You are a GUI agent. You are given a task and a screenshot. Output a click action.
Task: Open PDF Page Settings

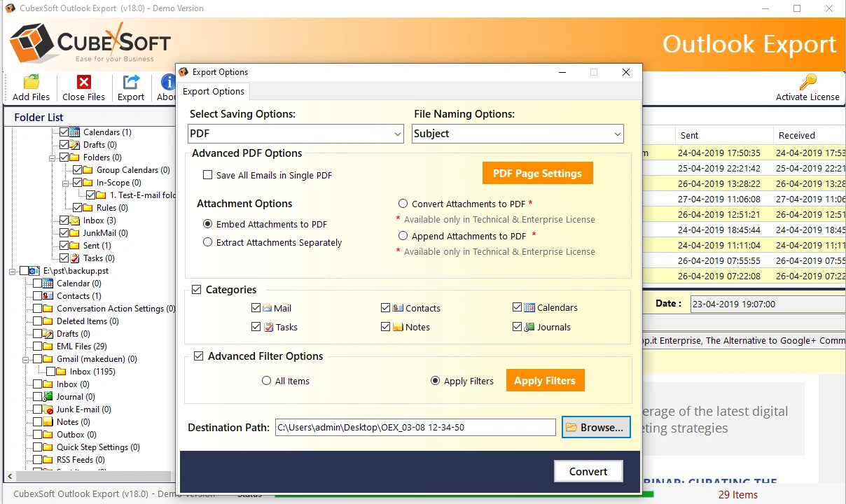pos(538,174)
